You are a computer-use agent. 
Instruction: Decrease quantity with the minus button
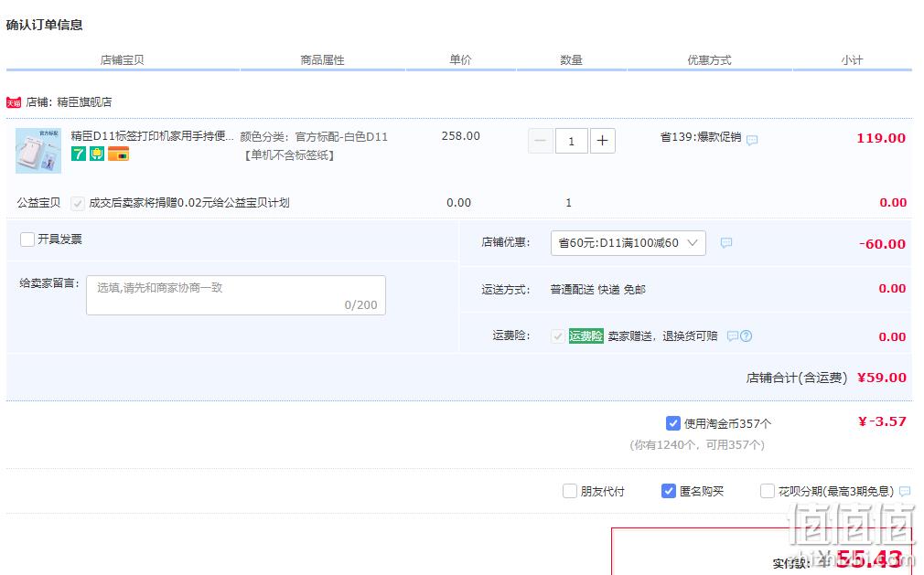tap(540, 141)
